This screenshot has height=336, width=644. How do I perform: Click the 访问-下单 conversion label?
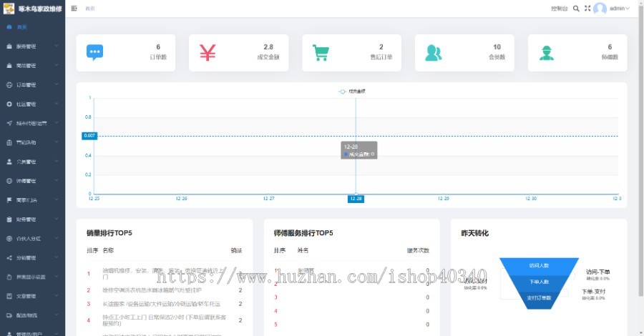597,272
